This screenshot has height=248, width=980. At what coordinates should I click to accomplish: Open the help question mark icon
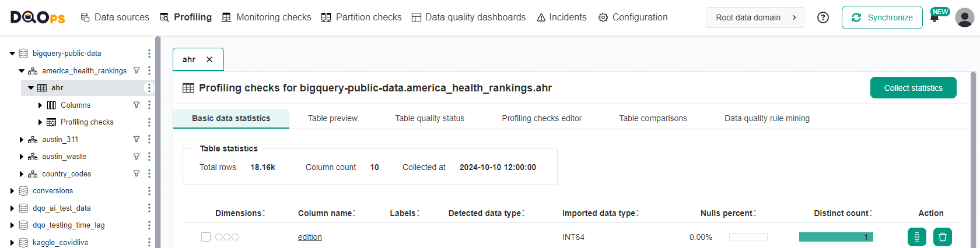pos(823,17)
